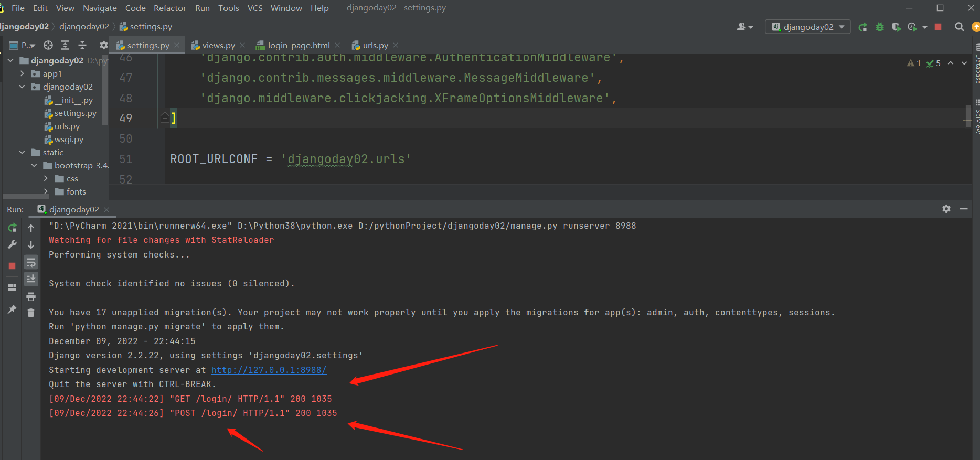Collapse all items in Project panel
Viewport: 980px width, 460px height.
click(x=82, y=45)
